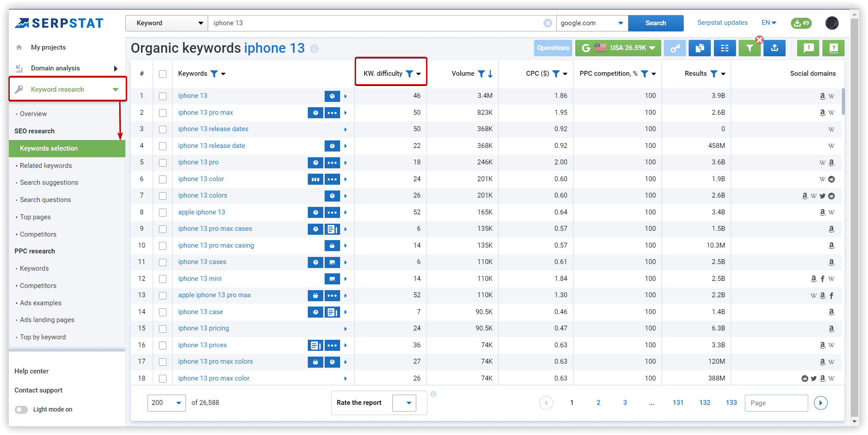Viewport: 868px width, 435px height.
Task: Click the Serpstat logo
Action: (59, 23)
